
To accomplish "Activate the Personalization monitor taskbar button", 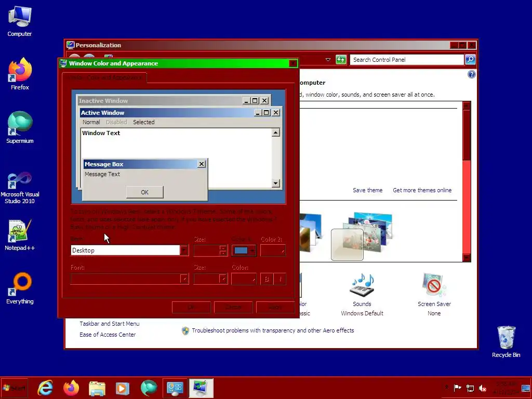I will point(201,388).
